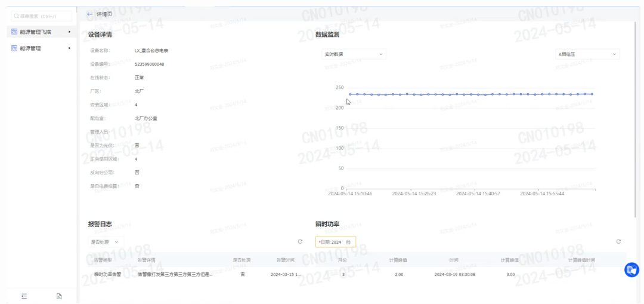The width and height of the screenshot is (644, 304).
Task: Expand the 能源管理 menu arrow
Action: click(69, 48)
